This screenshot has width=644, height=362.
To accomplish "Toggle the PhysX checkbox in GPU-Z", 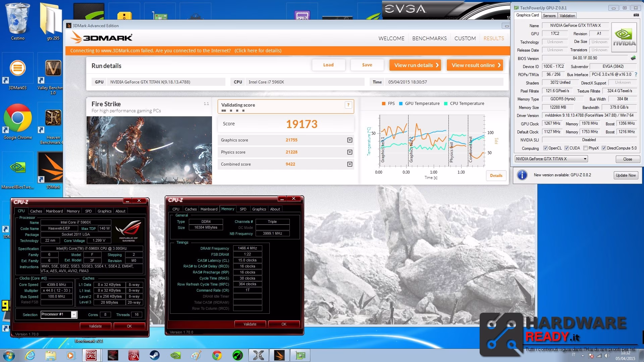I will 585,148.
